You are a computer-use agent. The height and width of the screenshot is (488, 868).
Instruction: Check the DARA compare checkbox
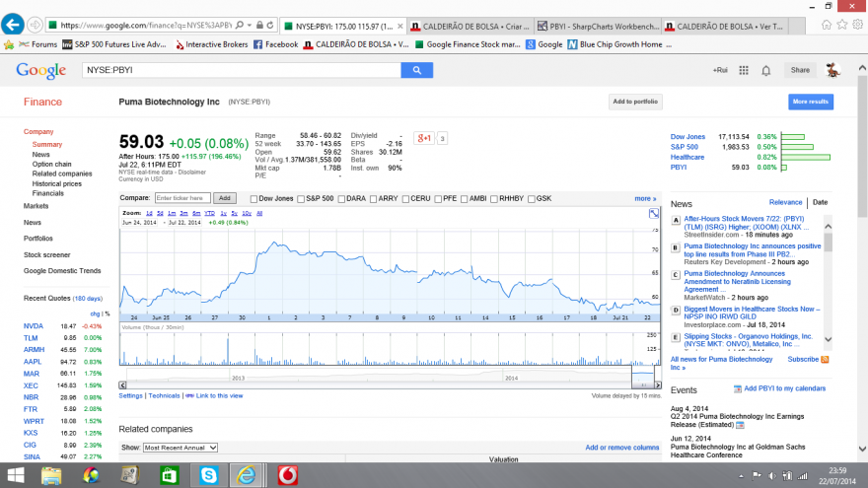pos(341,198)
